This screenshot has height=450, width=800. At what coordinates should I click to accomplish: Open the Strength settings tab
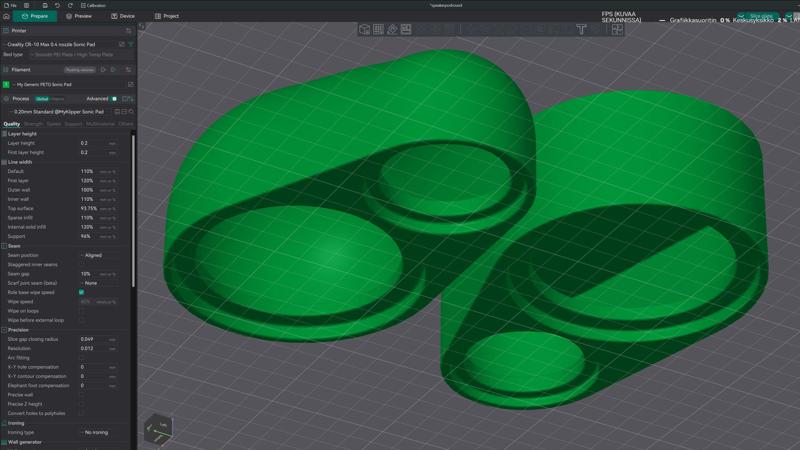[x=34, y=124]
